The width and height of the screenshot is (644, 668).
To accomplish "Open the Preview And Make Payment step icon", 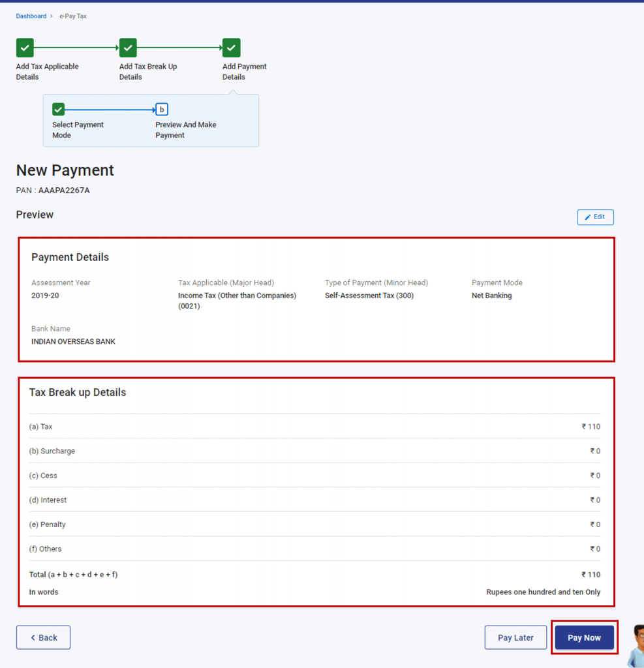I will 161,109.
